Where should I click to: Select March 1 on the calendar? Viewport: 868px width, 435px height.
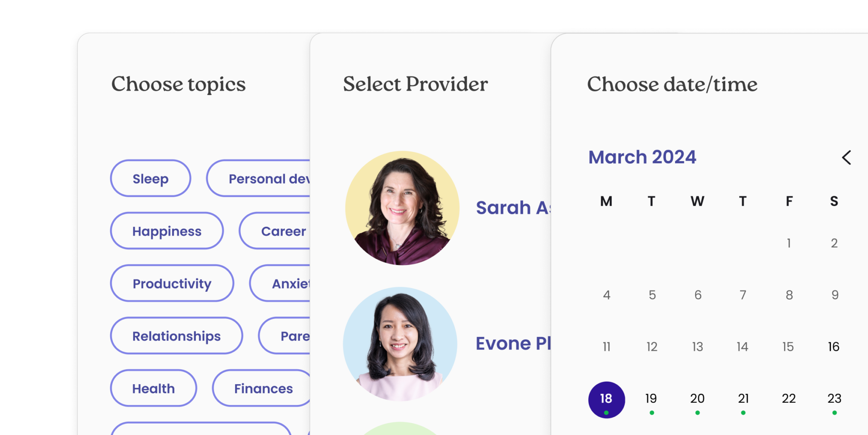click(x=789, y=243)
